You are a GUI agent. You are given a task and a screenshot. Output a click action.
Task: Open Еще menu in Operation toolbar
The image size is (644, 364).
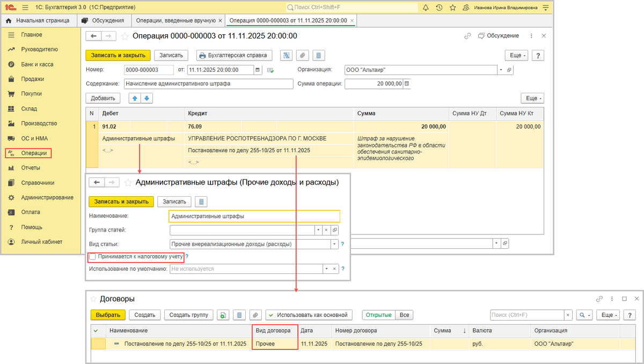(516, 55)
